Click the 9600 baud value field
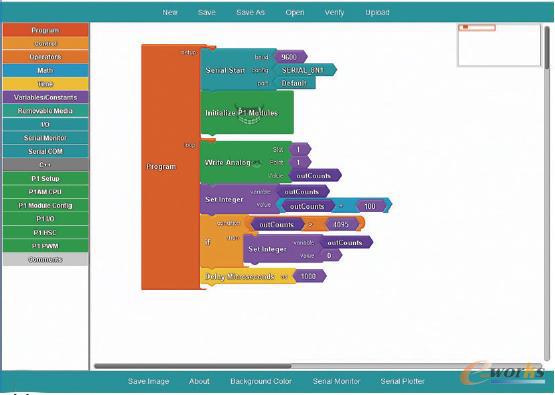The image size is (555, 395). [x=291, y=57]
